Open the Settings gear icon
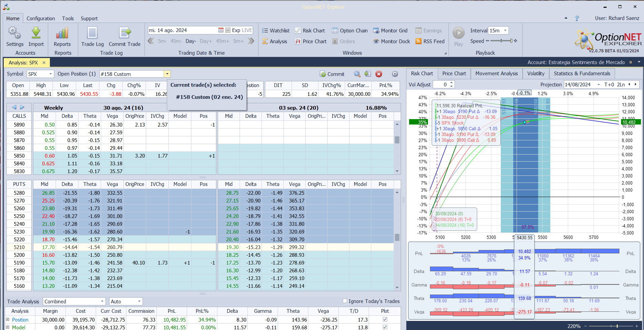The width and height of the screenshot is (644, 330). click(x=14, y=33)
